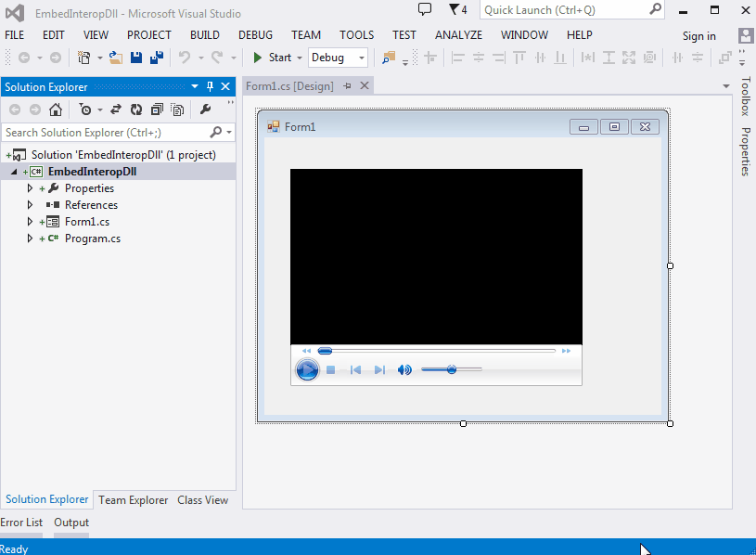Click the Sign in link

(x=699, y=36)
